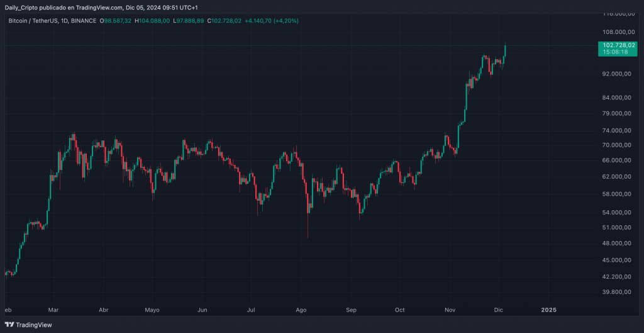Screen dimensions: 644x333
Task: Select the green current price label 102.728,02
Action: click(619, 45)
